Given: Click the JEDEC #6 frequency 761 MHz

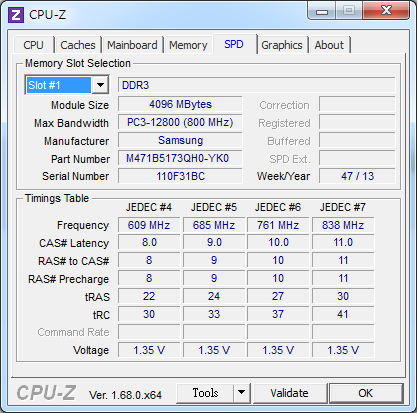Looking at the screenshot, I should pos(278,225).
